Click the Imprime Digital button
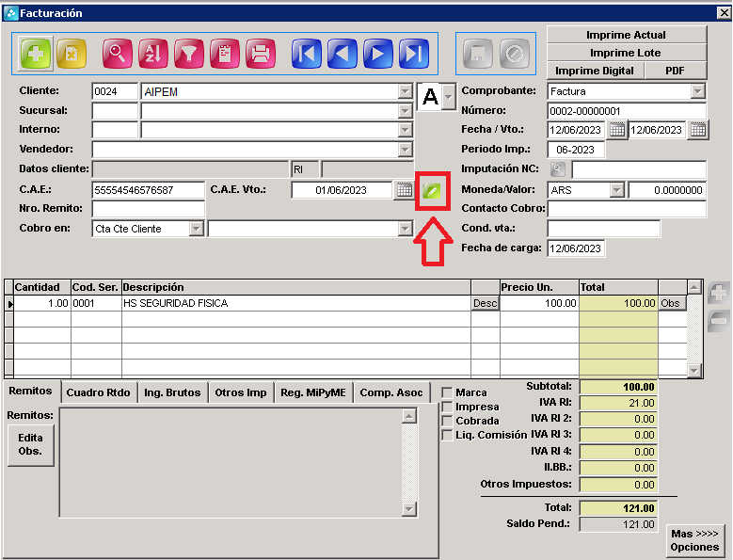This screenshot has height=560, width=733. 595,71
